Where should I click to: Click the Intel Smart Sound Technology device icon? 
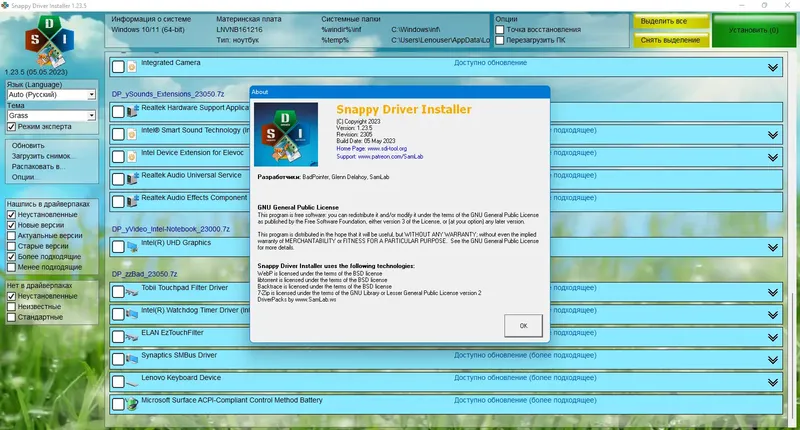(x=132, y=134)
